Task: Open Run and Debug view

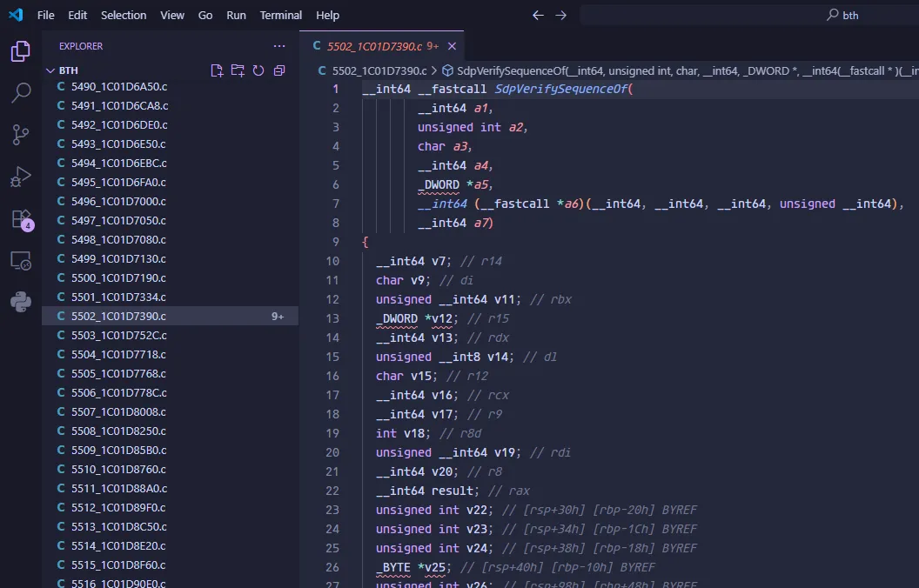Action: pyautogui.click(x=21, y=177)
